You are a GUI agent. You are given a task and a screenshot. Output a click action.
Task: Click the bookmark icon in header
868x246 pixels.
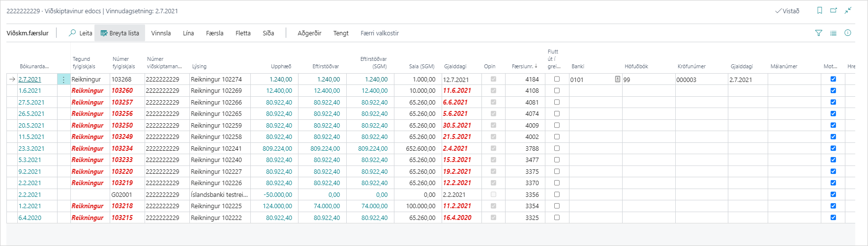(819, 10)
